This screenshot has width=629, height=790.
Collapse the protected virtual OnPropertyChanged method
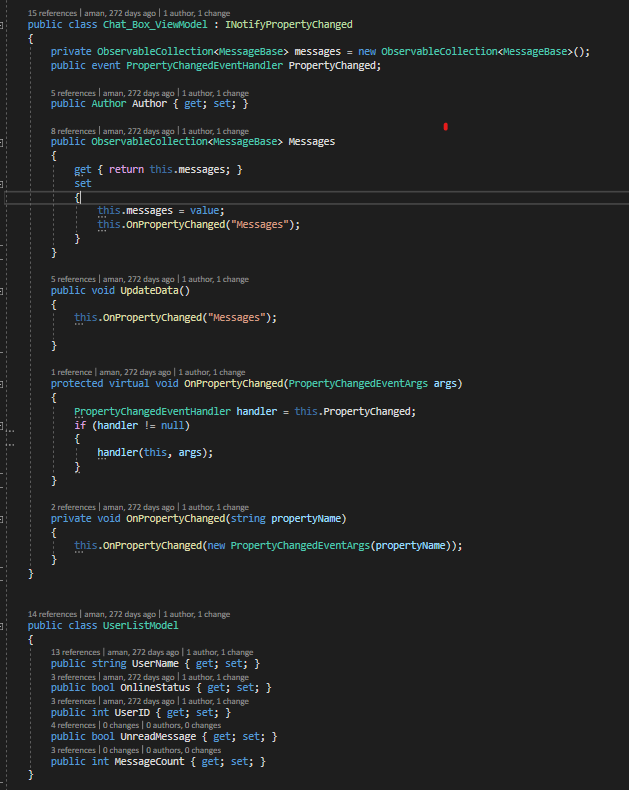[x=2, y=384]
